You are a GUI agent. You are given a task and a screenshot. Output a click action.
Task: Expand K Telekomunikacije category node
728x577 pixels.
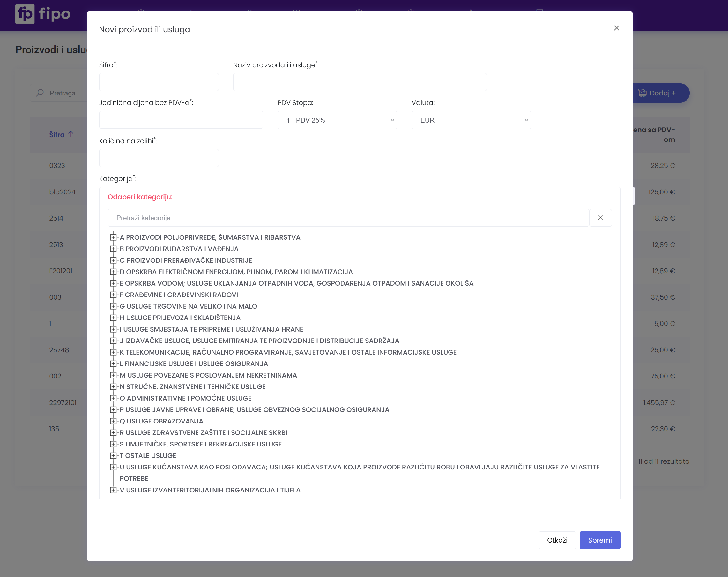click(114, 352)
